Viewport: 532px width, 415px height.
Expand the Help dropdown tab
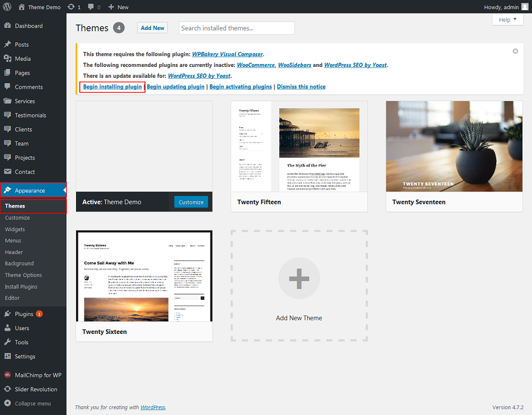click(508, 20)
